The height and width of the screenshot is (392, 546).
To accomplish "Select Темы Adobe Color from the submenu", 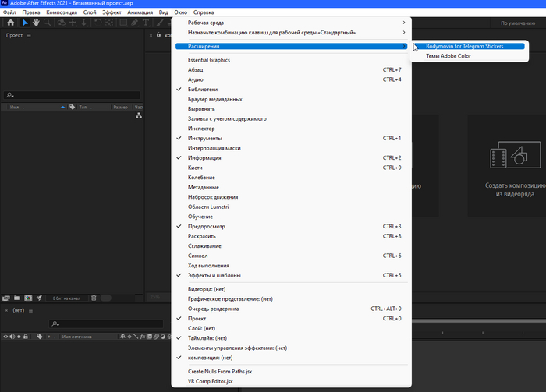I will coord(448,56).
